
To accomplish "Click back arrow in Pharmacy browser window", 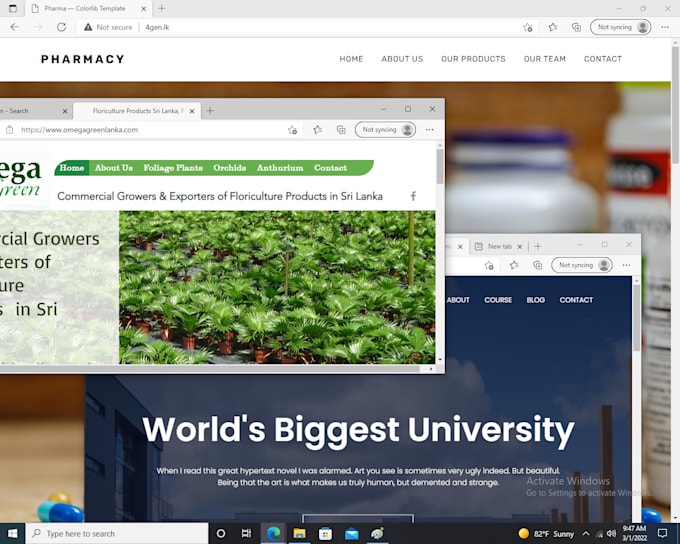I will [15, 27].
